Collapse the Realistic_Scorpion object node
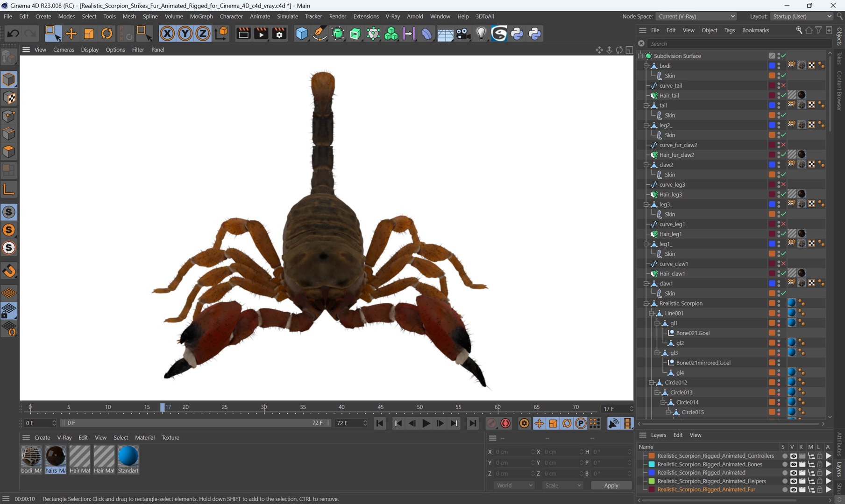The image size is (845, 504). [646, 303]
